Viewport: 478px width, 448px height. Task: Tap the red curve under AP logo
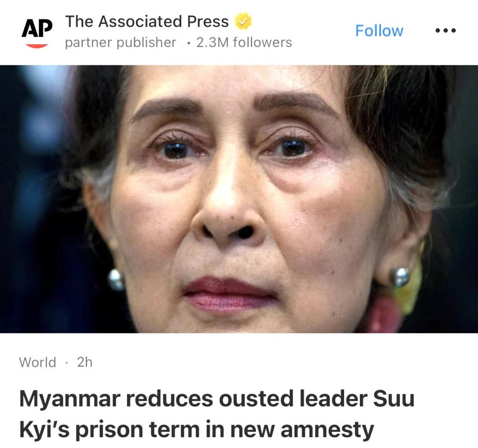pyautogui.click(x=37, y=46)
